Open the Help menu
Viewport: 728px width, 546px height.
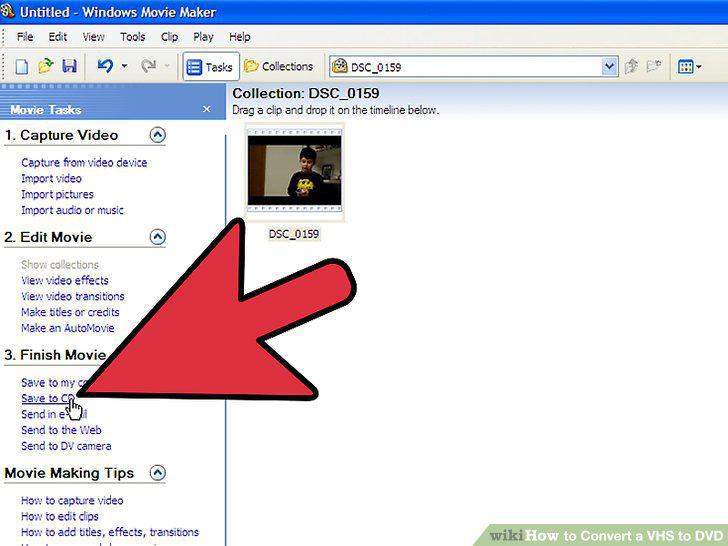click(x=240, y=37)
